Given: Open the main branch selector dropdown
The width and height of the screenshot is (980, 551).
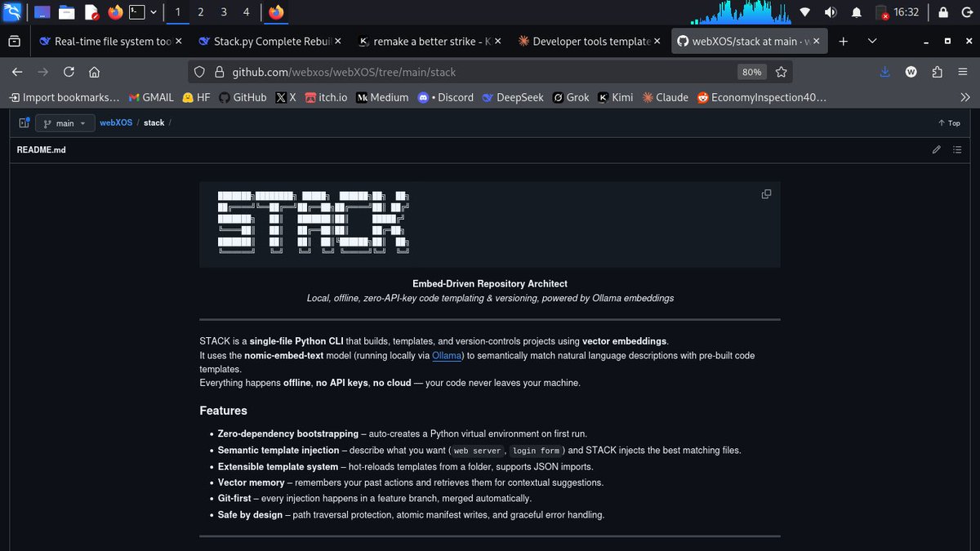Looking at the screenshot, I should pyautogui.click(x=64, y=123).
